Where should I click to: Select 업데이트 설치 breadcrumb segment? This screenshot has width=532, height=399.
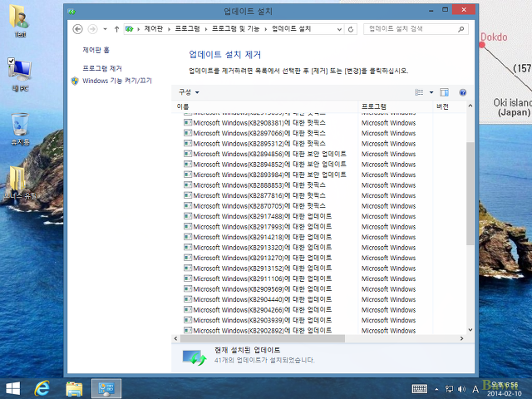point(291,29)
